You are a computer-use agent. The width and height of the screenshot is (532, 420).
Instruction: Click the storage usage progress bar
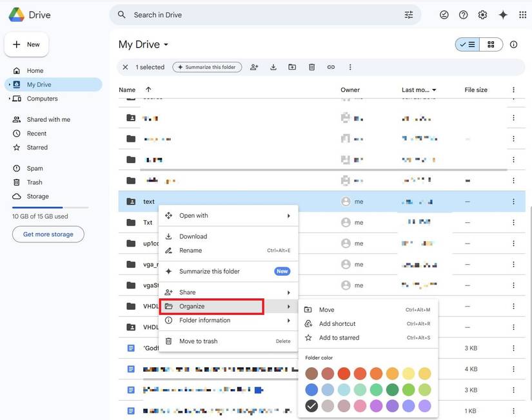[x=50, y=207]
